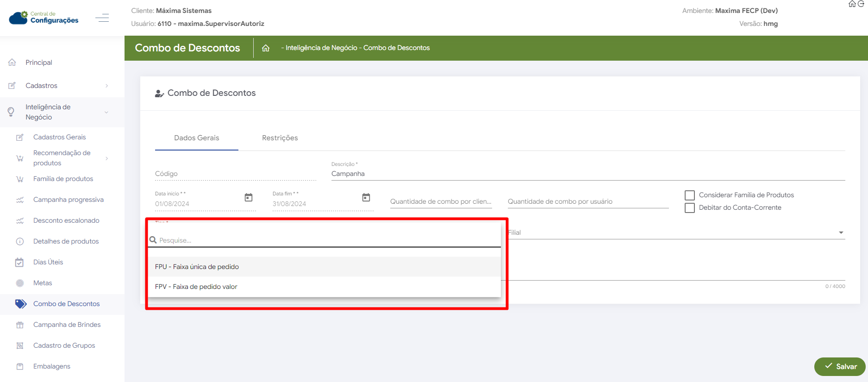This screenshot has height=382, width=868.
Task: Open the Data fim calendar picker
Action: tap(366, 198)
